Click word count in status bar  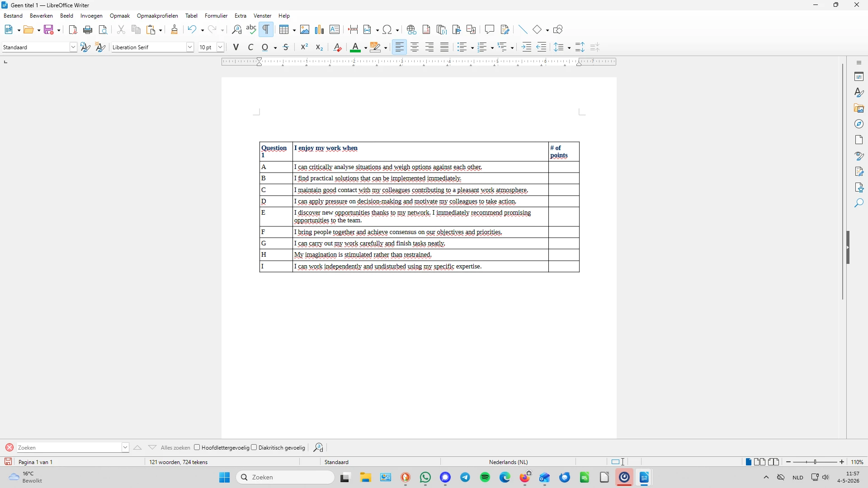click(179, 462)
